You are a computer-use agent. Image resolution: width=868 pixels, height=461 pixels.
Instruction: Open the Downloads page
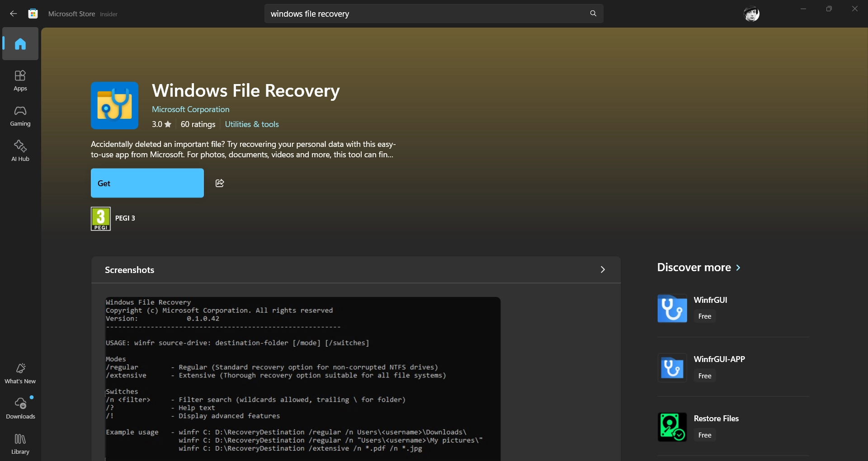[x=20, y=409]
